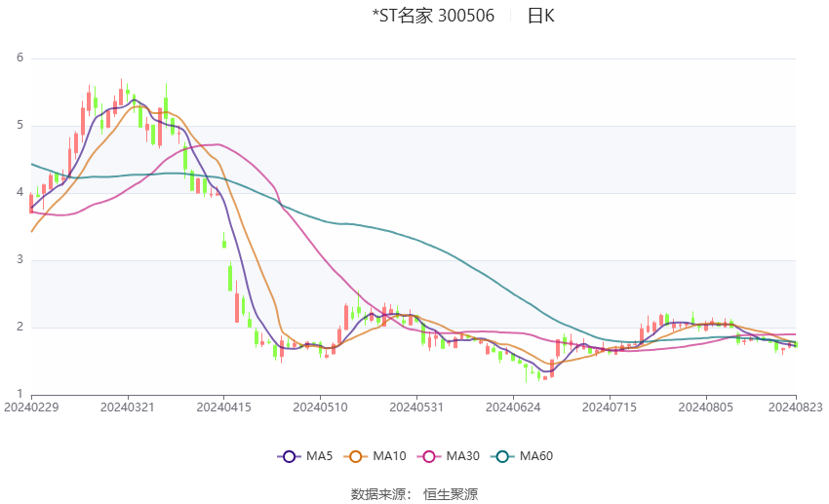
Task: Select x-axis date label 20240229
Action: [31, 407]
